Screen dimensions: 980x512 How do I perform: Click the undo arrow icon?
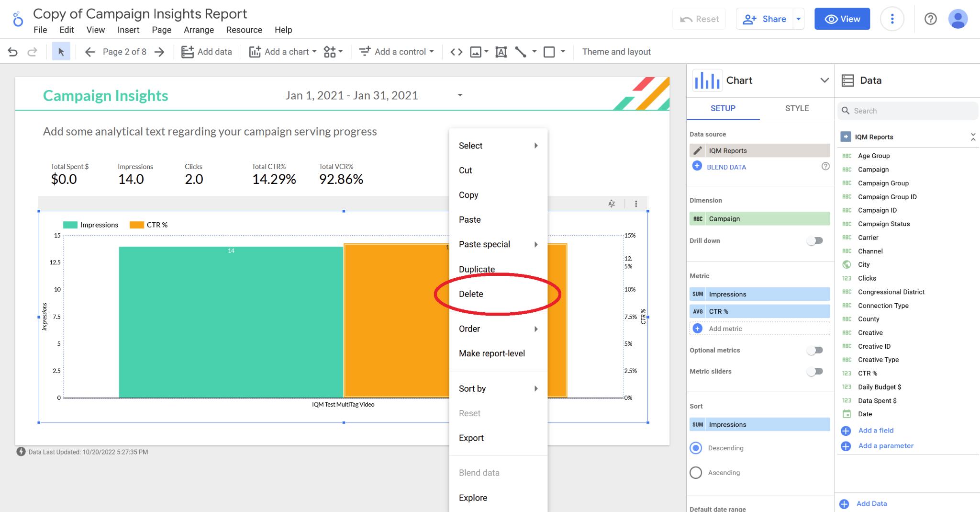13,52
